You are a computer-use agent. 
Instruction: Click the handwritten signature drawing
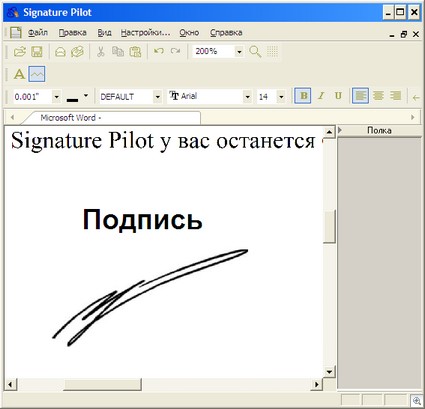coord(150,297)
